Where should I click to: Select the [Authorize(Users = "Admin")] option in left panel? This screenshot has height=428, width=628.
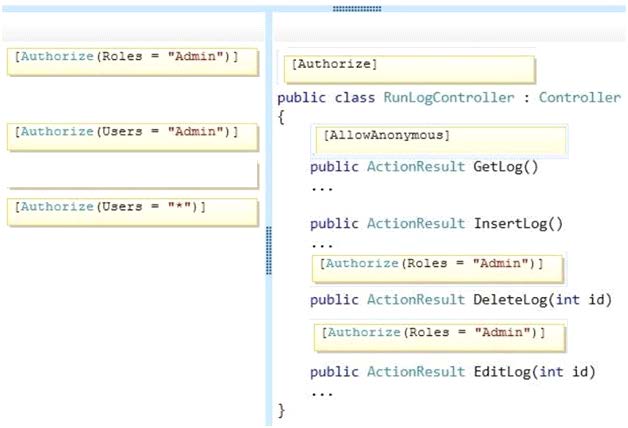click(x=133, y=137)
